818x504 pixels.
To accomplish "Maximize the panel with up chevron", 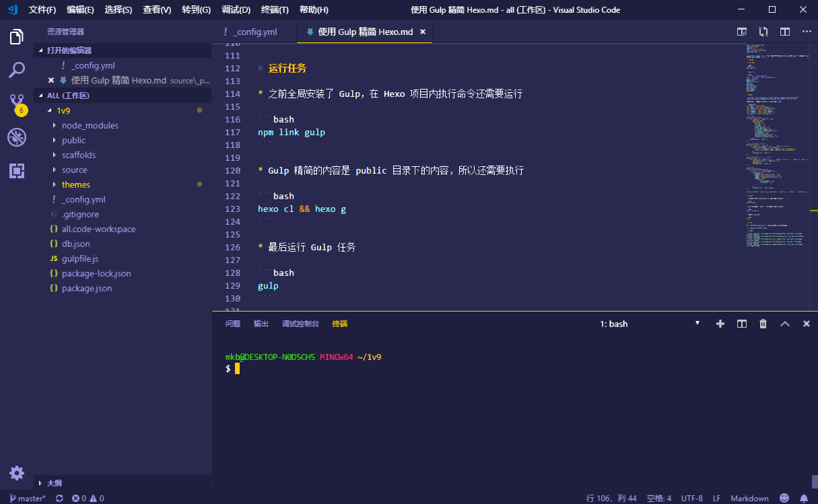I will (x=785, y=324).
